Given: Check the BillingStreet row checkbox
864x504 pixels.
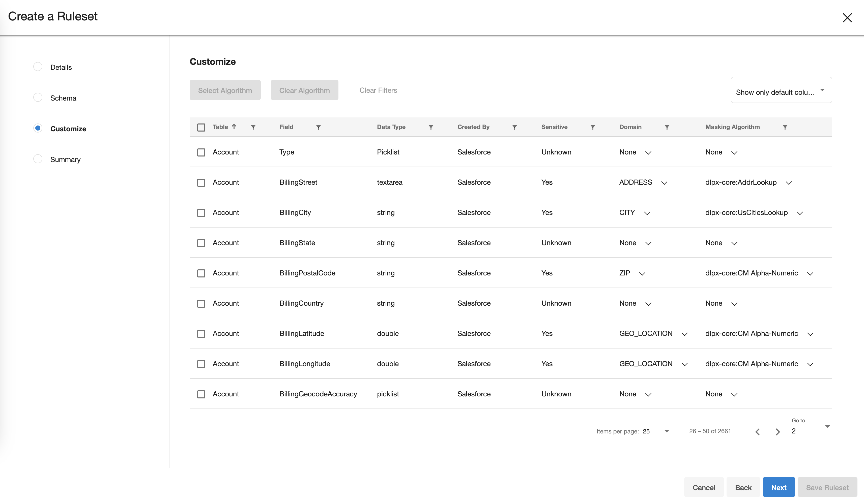Looking at the screenshot, I should click(201, 183).
